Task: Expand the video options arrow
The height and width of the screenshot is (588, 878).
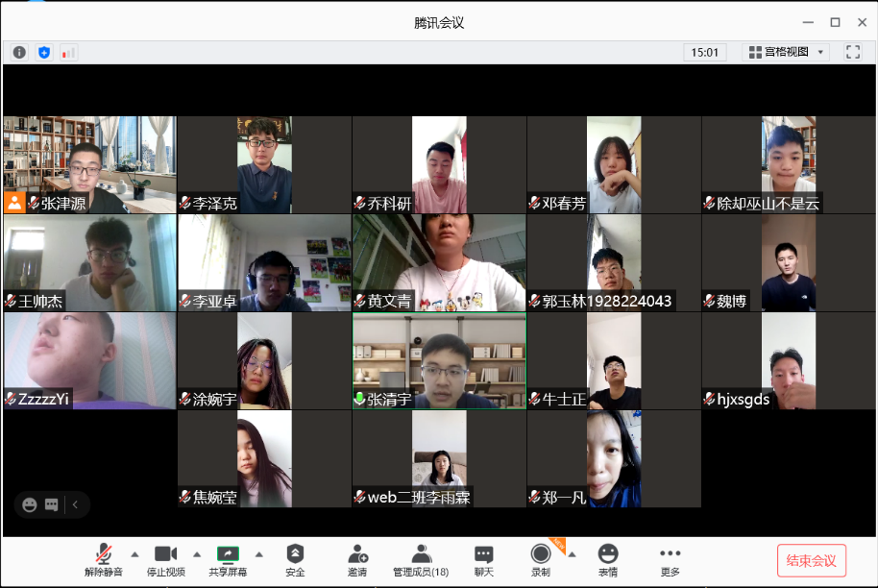Action: click(197, 553)
